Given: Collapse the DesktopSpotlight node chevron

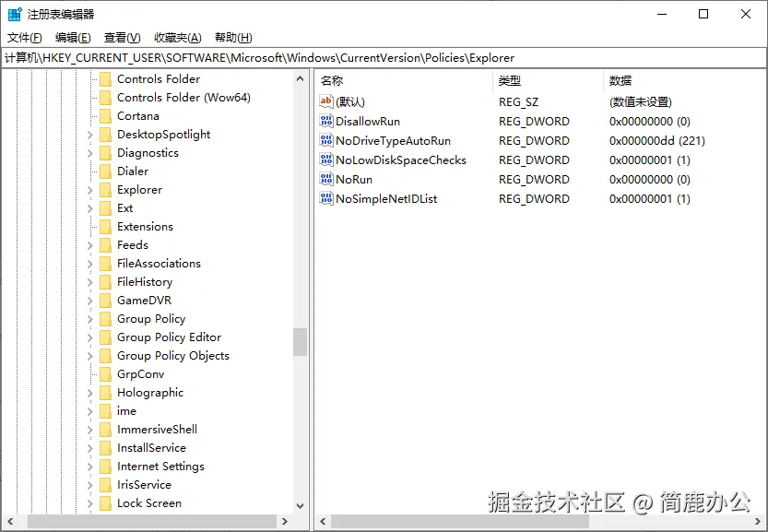Looking at the screenshot, I should tap(89, 134).
